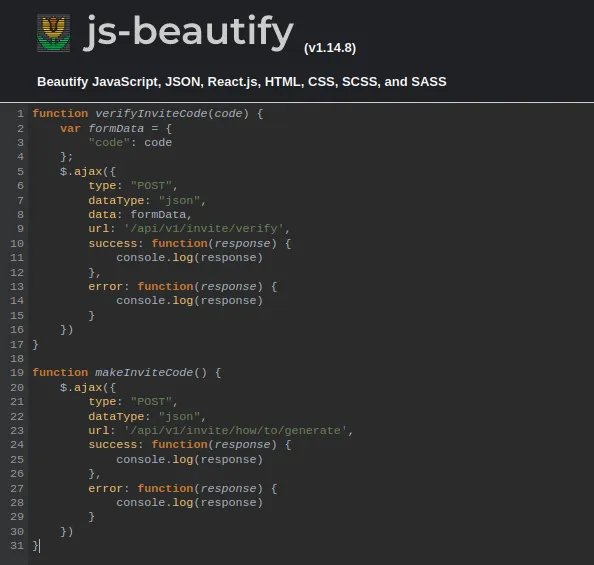The image size is (594, 565).
Task: Click gutter line number 18
Action: [x=17, y=358]
